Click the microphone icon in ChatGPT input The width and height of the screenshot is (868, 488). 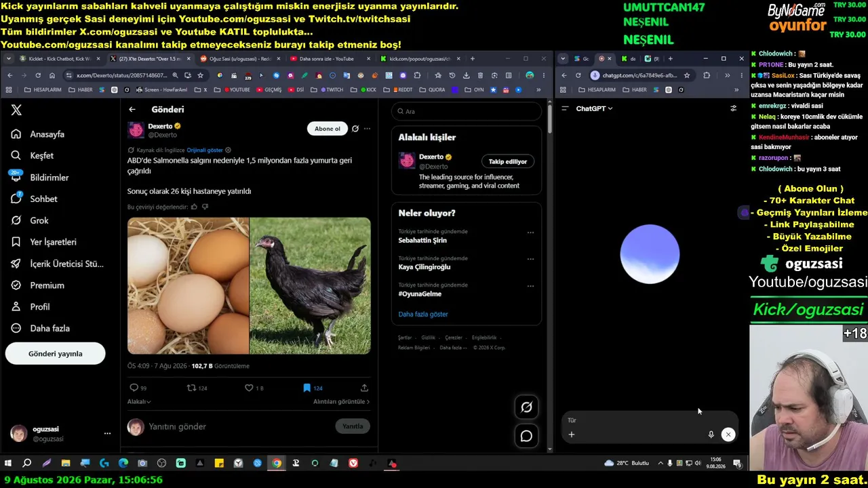pos(711,434)
